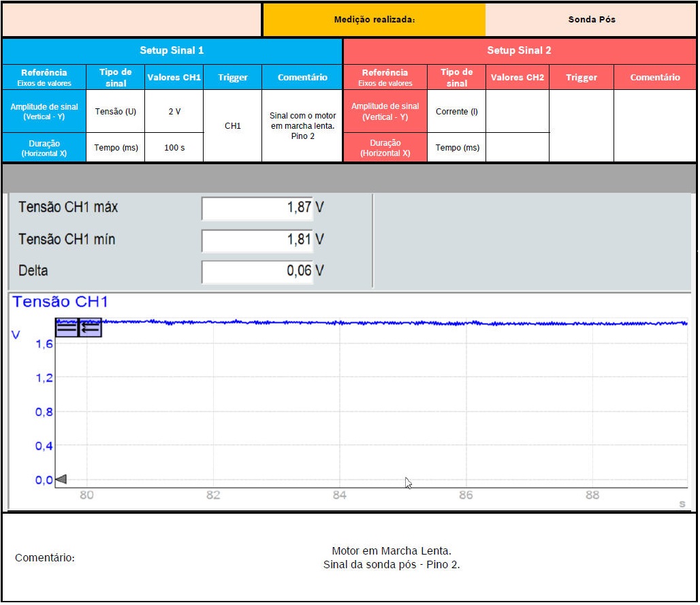Click the gray zero-level triangle marker

click(61, 480)
